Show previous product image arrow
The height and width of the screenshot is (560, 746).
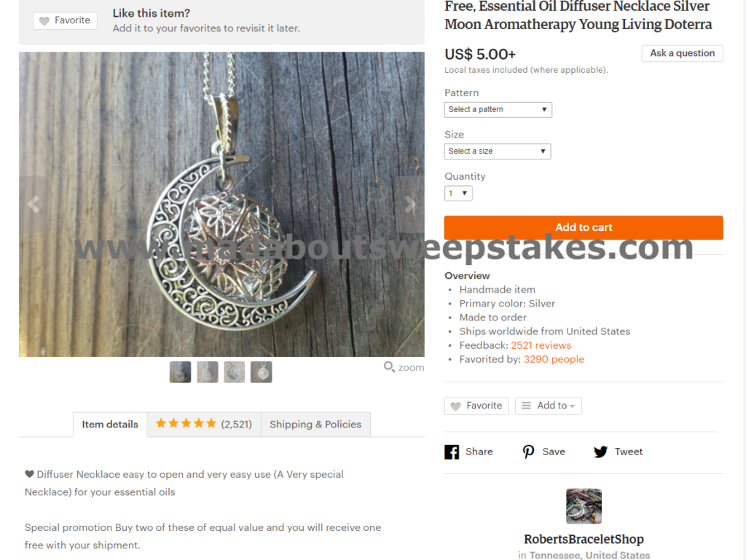[x=34, y=205]
